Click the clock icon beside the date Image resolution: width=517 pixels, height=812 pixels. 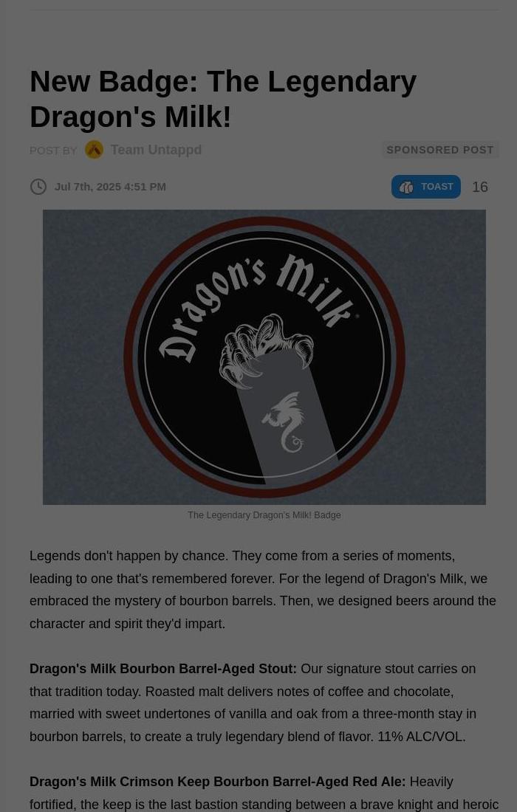tap(38, 187)
